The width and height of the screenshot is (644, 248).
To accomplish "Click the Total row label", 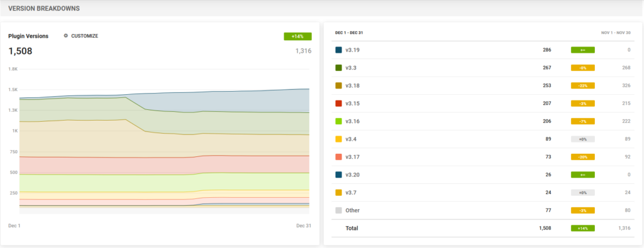I will coord(352,229).
